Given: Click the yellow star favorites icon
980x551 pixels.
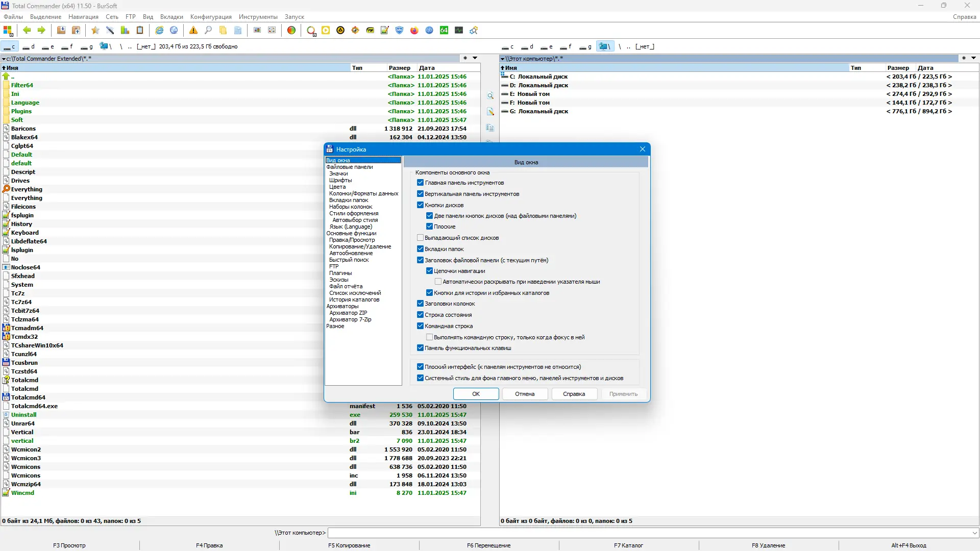Looking at the screenshot, I should 95,30.
